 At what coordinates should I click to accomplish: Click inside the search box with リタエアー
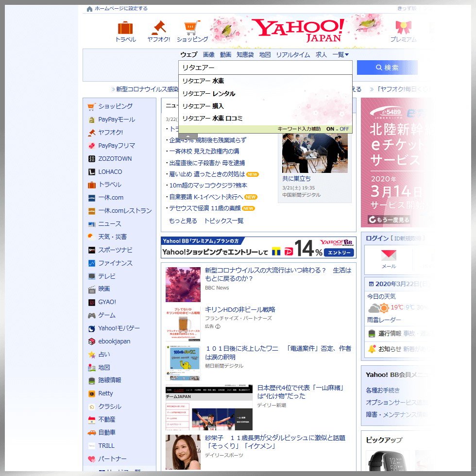265,68
